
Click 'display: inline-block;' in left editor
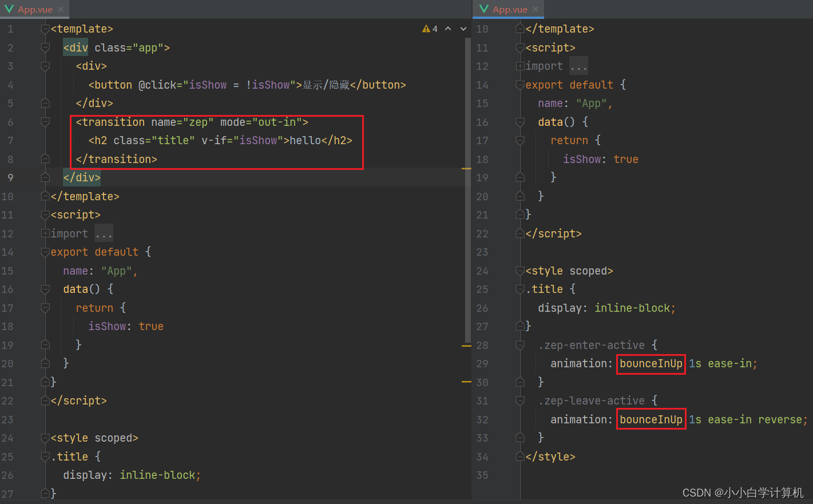132,475
